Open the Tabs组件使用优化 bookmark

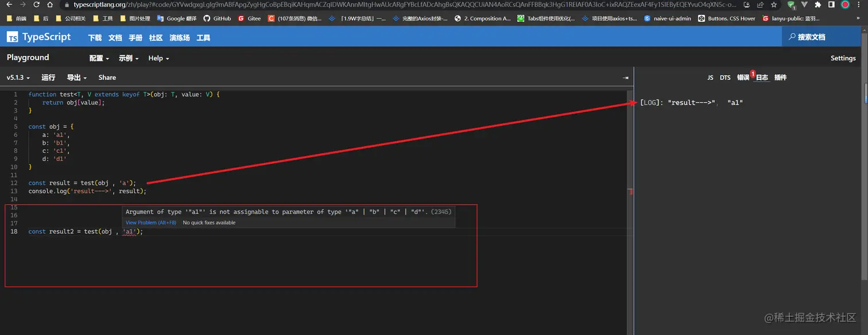546,18
